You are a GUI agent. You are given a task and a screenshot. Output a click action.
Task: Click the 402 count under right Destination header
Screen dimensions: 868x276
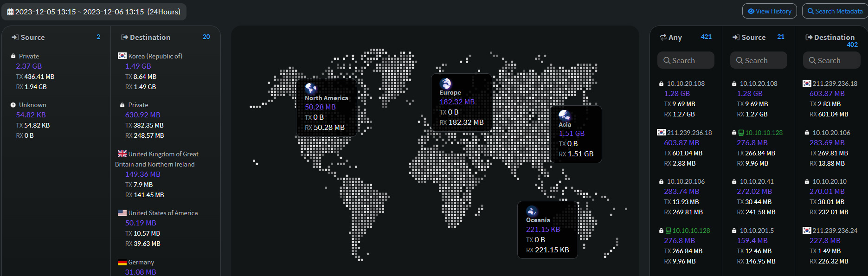pos(852,45)
